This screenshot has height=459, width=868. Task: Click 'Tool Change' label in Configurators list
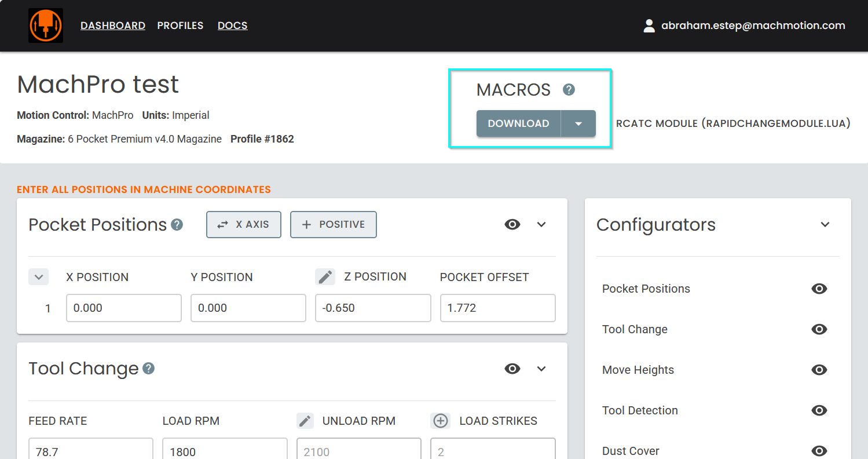point(635,329)
